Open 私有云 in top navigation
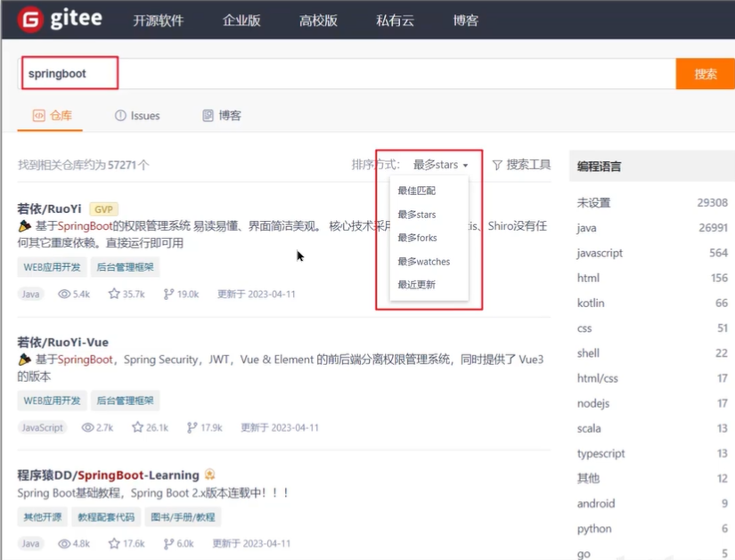 [396, 20]
